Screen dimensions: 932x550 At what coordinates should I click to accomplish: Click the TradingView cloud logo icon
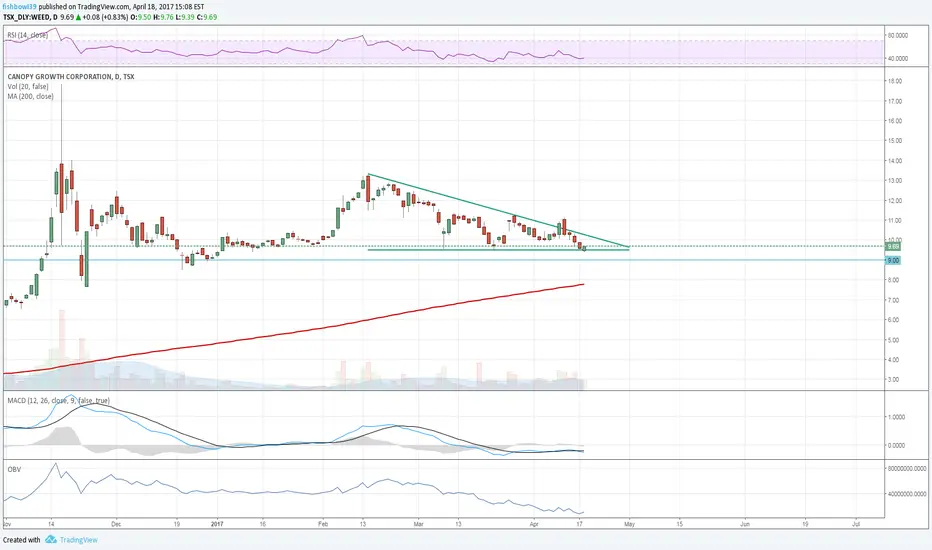pos(51,540)
